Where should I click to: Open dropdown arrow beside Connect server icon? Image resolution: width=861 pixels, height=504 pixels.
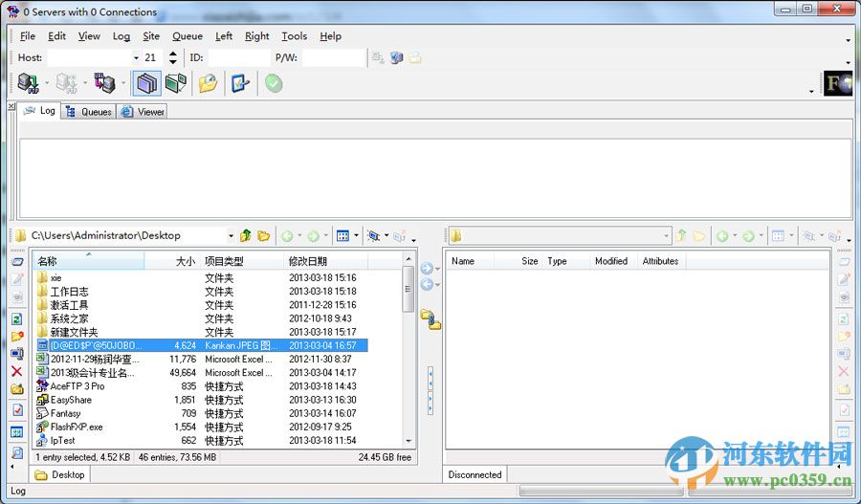(x=47, y=83)
